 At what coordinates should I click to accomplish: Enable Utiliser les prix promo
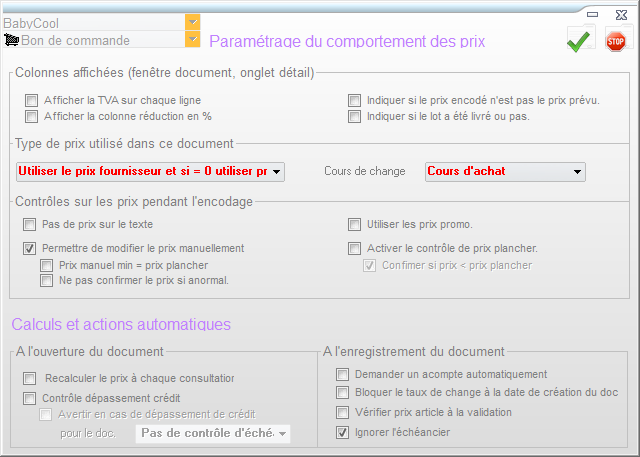[354, 224]
